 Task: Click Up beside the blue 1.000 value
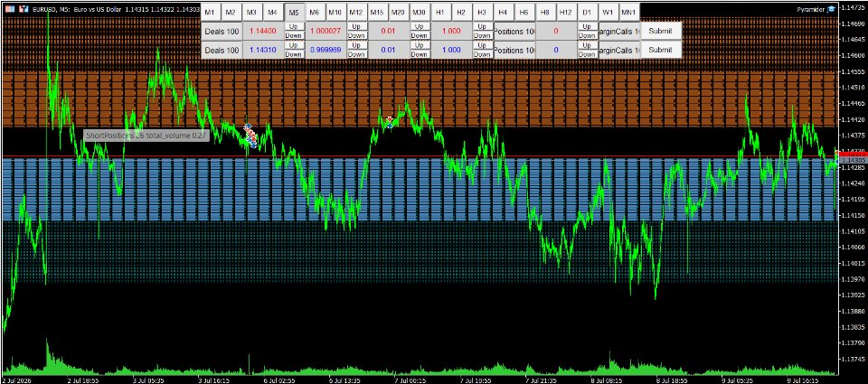[x=482, y=45]
